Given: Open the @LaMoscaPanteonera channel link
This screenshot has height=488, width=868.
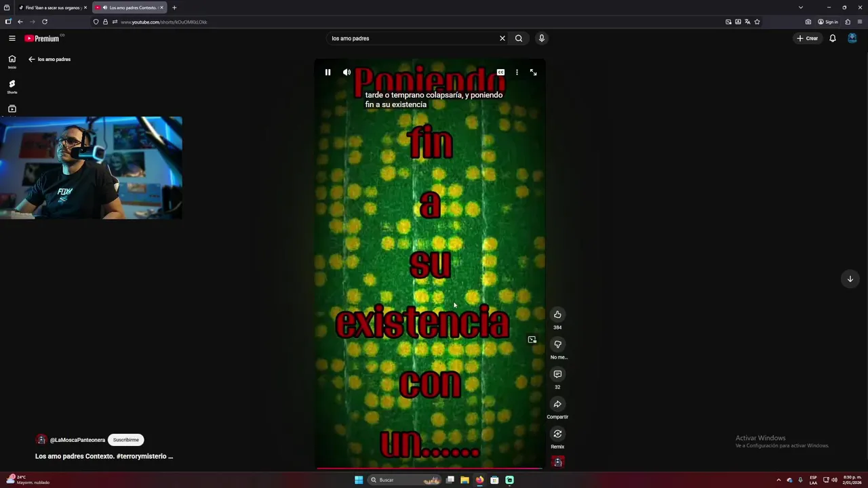Looking at the screenshot, I should (x=77, y=440).
